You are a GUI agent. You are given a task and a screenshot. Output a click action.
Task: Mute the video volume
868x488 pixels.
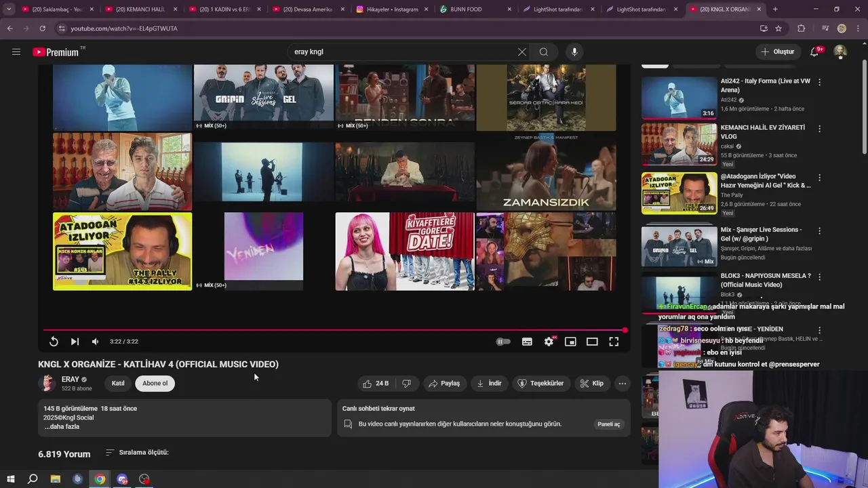point(95,342)
